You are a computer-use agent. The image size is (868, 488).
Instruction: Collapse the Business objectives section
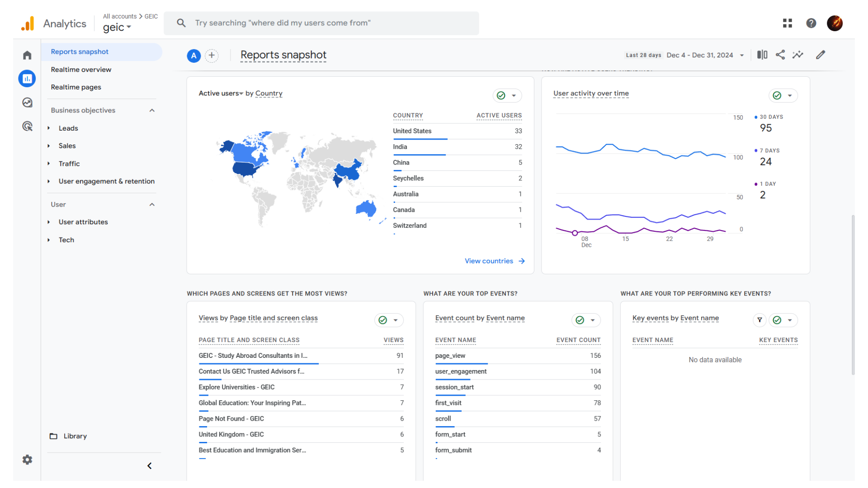click(152, 110)
